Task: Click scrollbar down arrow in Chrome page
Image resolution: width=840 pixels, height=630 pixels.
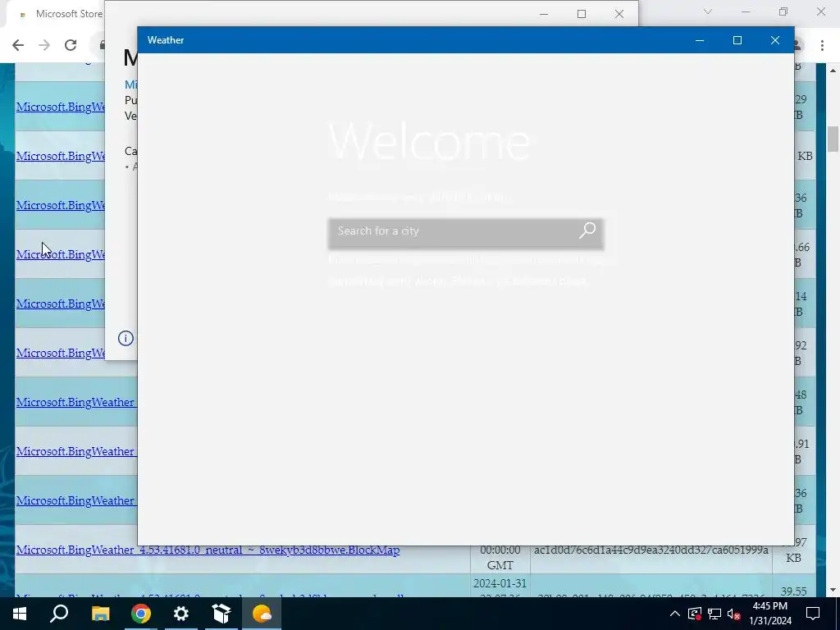Action: coord(833,590)
